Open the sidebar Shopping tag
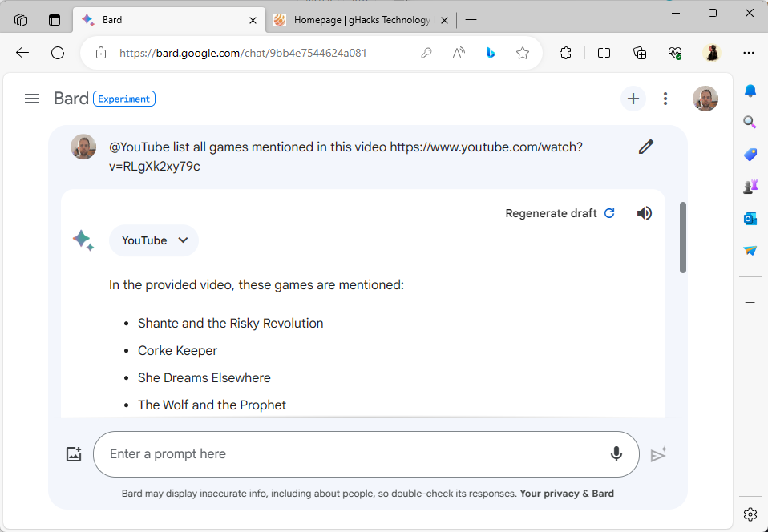The width and height of the screenshot is (768, 532). [x=750, y=155]
